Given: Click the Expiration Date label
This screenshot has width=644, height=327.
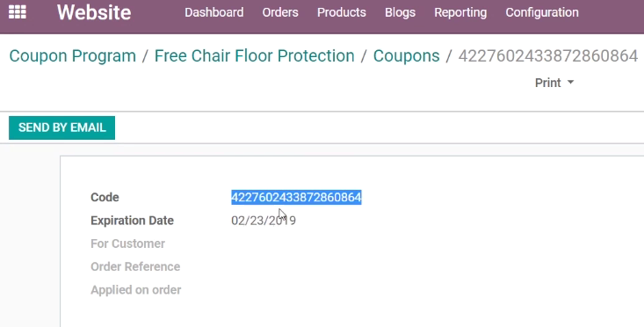Looking at the screenshot, I should click(133, 221).
